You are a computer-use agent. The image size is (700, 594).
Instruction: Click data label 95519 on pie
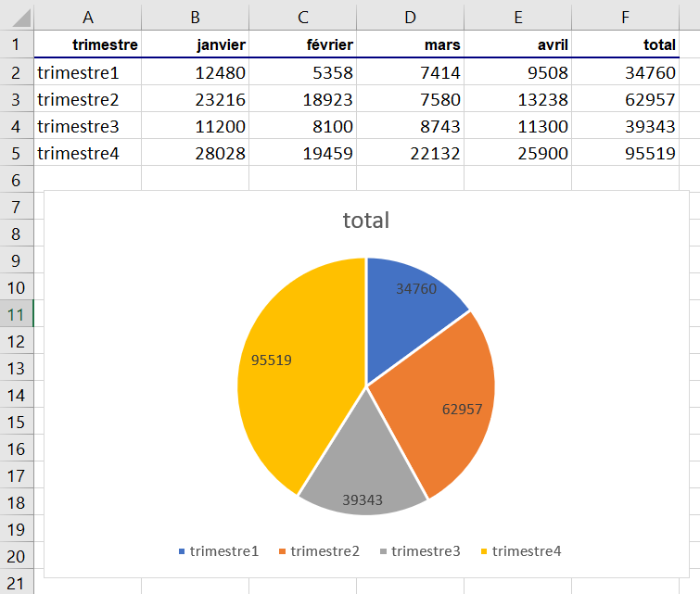point(272,360)
